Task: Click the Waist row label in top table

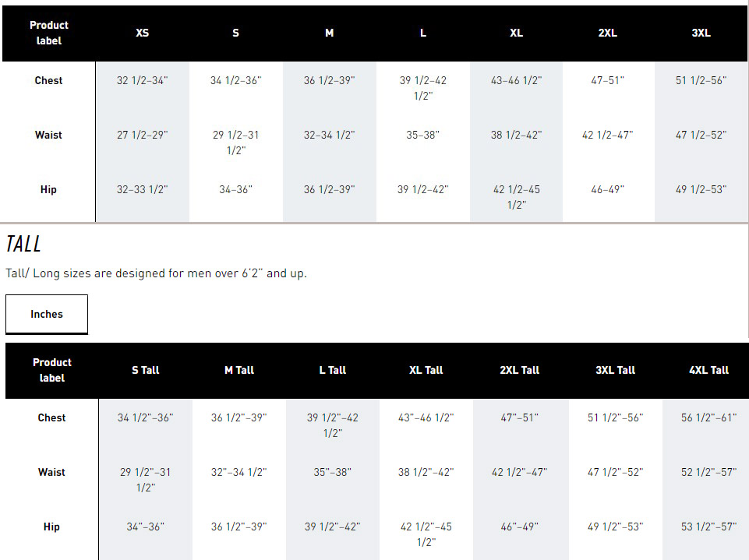Action: pyautogui.click(x=49, y=135)
